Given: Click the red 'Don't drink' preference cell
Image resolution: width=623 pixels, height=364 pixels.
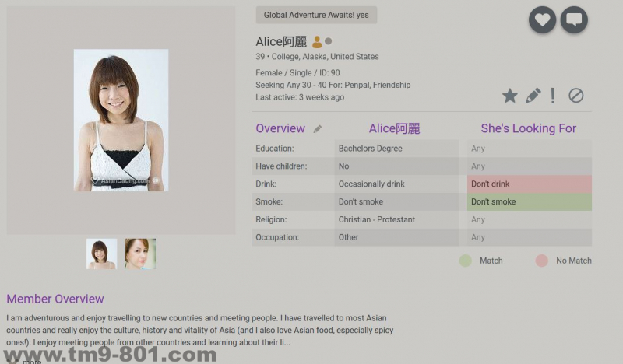Looking at the screenshot, I should click(530, 184).
